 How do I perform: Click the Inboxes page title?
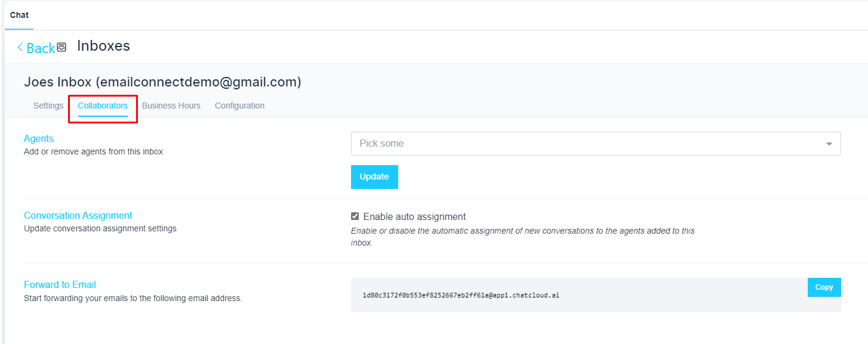coord(103,46)
